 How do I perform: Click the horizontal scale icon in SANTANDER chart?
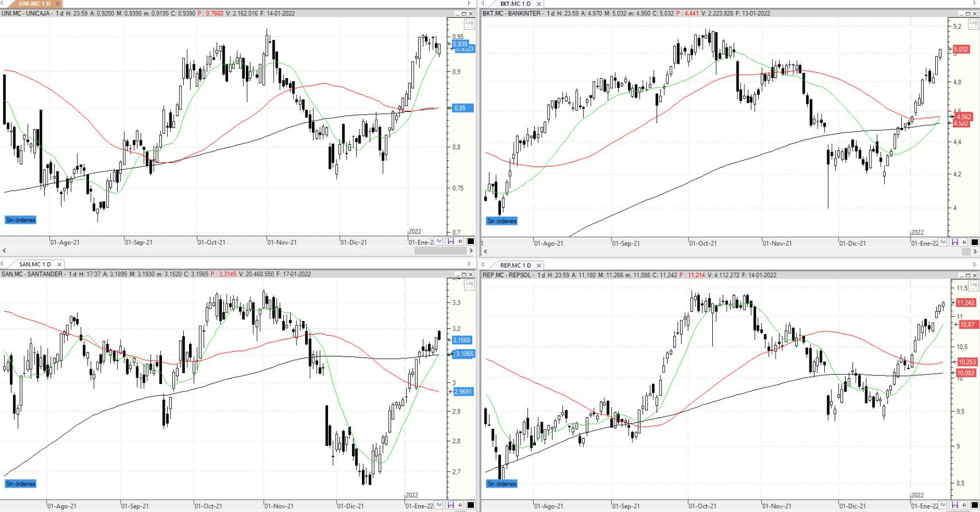pos(450,505)
